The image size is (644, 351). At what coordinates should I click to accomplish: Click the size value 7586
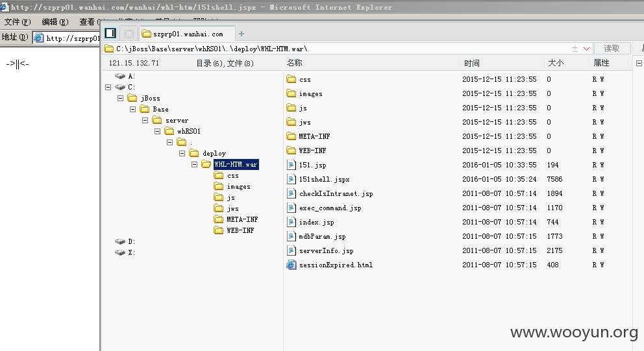click(x=554, y=179)
